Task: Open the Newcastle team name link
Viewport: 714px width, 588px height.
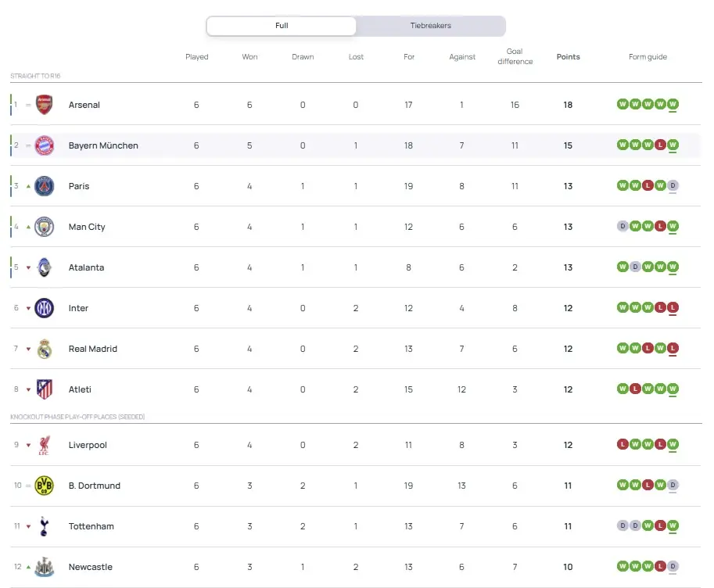Action: 90,567
